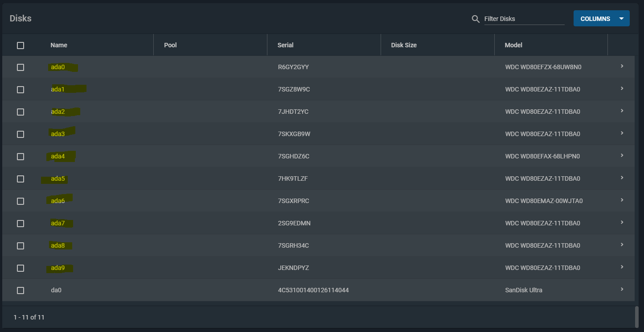Sort the table by Serial
Screen dimensions: 644x332
point(285,45)
